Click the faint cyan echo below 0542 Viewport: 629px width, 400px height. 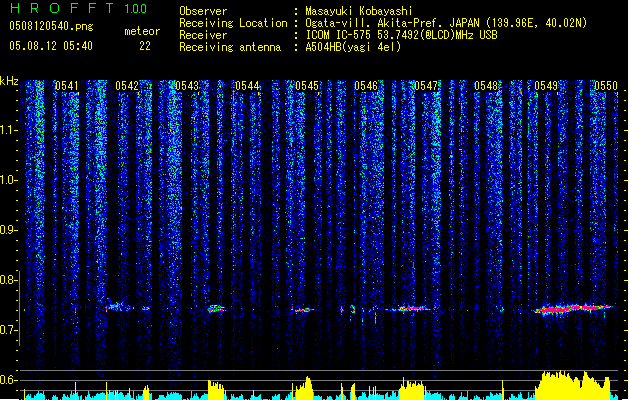coord(120,307)
